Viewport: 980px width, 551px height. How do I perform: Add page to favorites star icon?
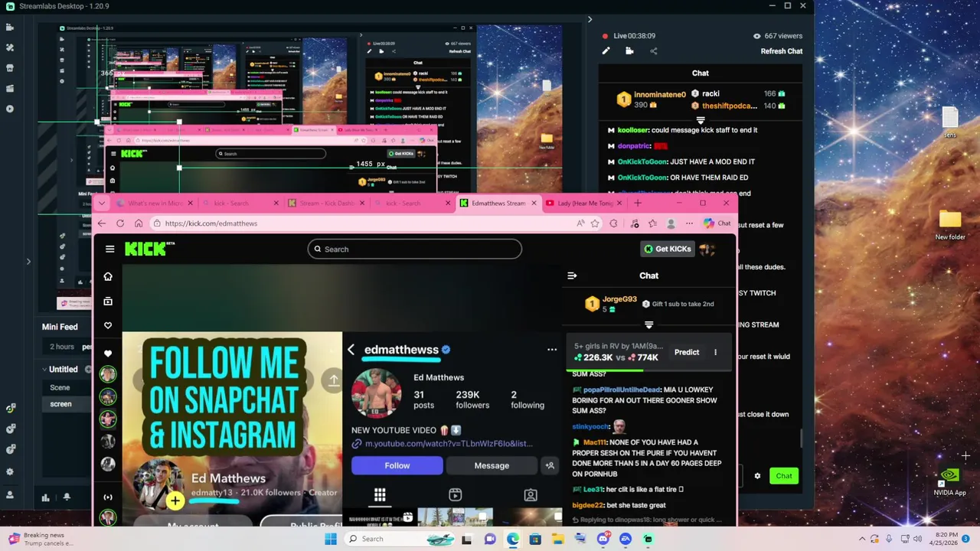(x=595, y=223)
